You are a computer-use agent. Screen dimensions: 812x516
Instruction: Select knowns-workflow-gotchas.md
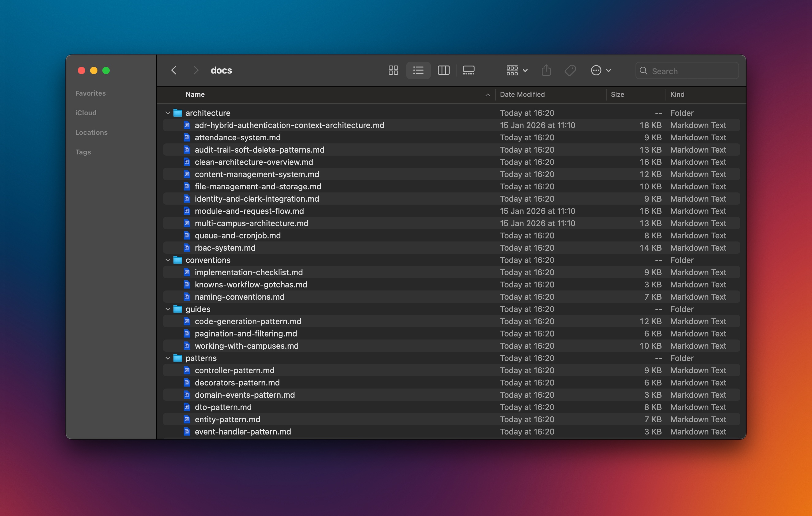pos(452,285)
